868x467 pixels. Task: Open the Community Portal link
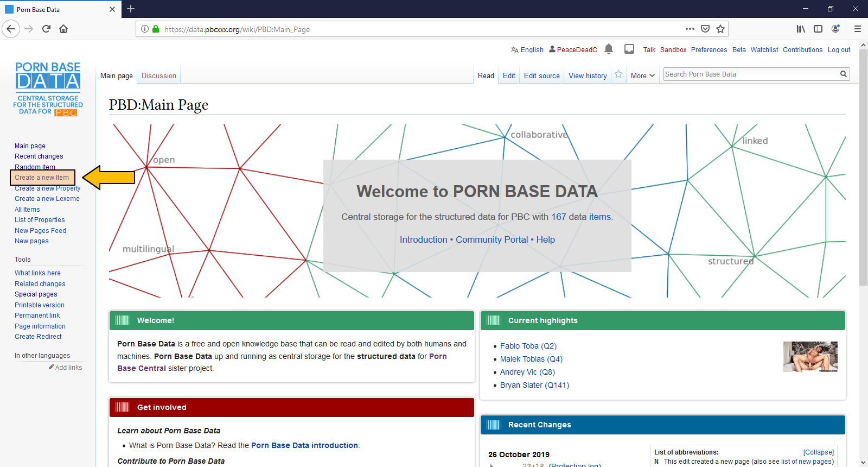tap(492, 239)
